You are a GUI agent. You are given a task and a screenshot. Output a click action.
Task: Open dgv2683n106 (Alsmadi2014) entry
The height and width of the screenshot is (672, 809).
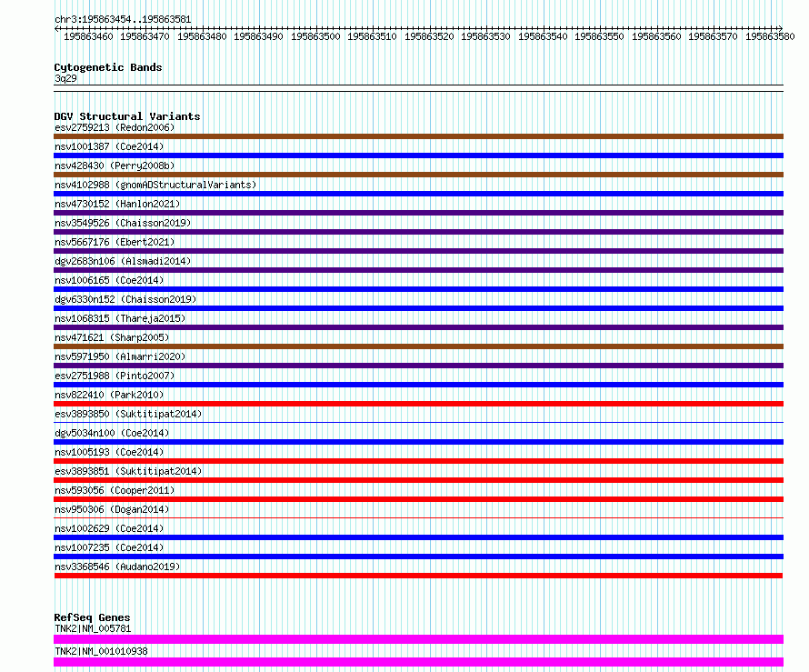123,261
